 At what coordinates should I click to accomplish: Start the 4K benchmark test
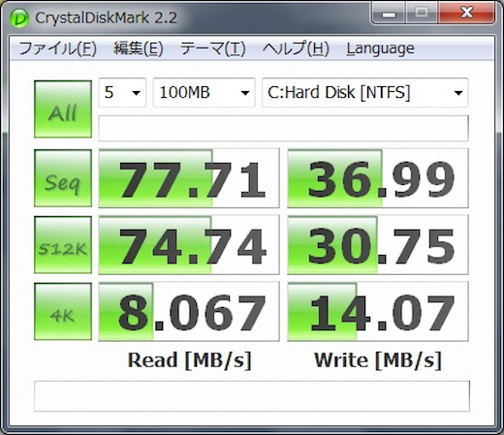(x=63, y=312)
